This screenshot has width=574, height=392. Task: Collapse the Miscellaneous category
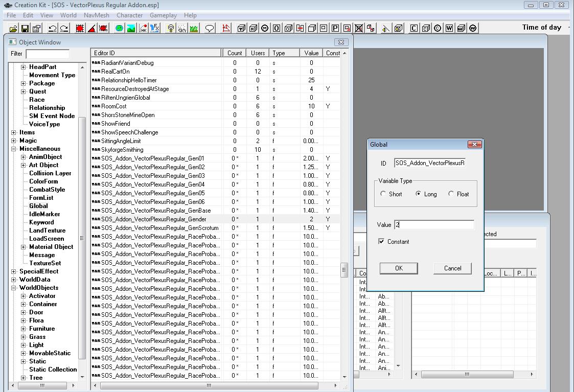(x=13, y=149)
